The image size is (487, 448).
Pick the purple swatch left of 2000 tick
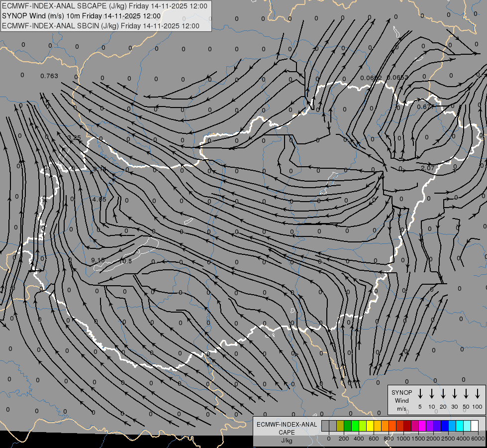click(429, 426)
